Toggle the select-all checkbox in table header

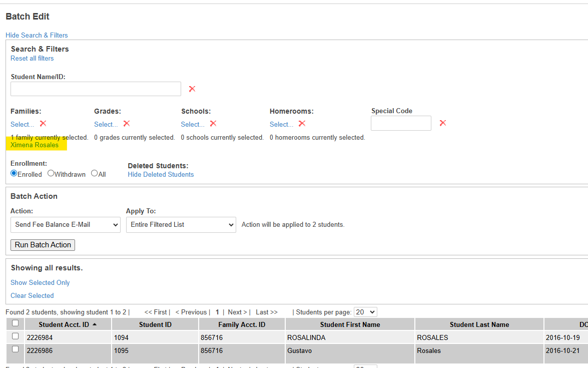pos(15,323)
